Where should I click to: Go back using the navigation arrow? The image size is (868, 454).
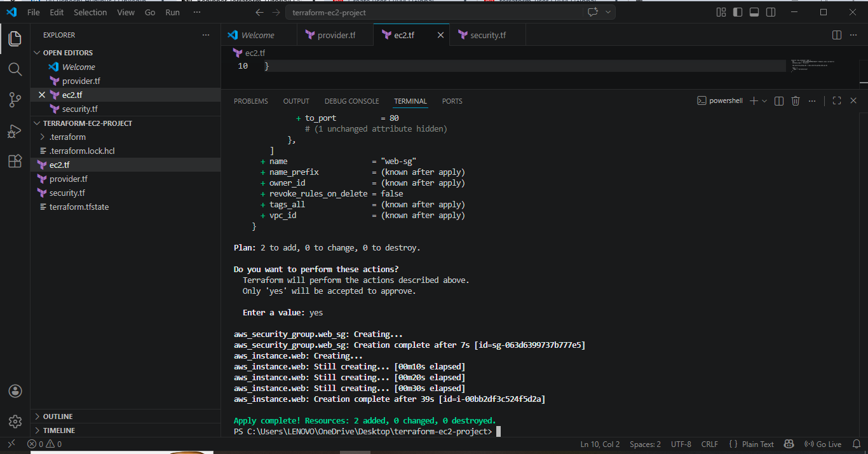(259, 12)
